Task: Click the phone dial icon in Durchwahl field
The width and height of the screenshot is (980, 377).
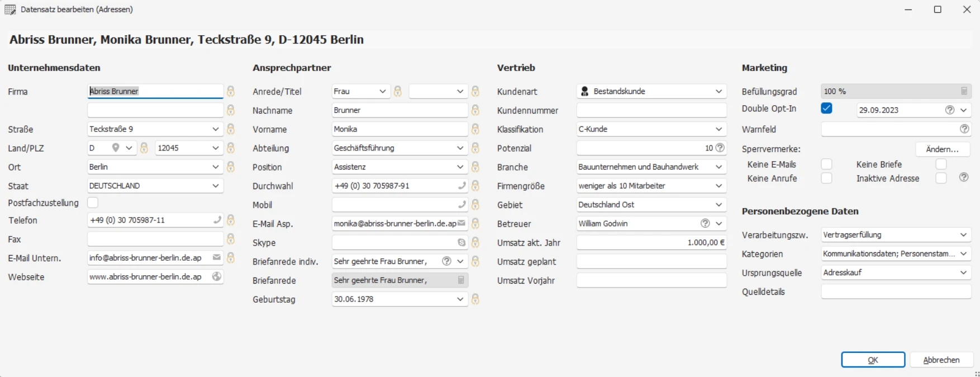Action: point(462,186)
